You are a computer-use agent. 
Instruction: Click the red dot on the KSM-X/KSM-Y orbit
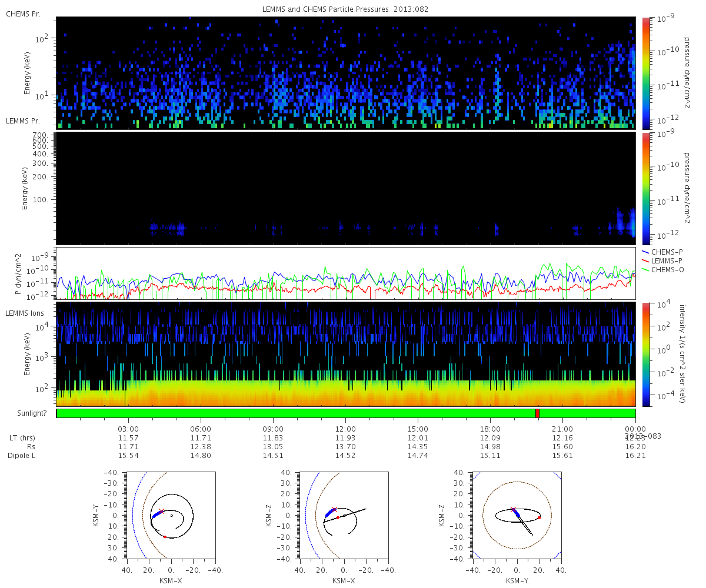click(165, 537)
